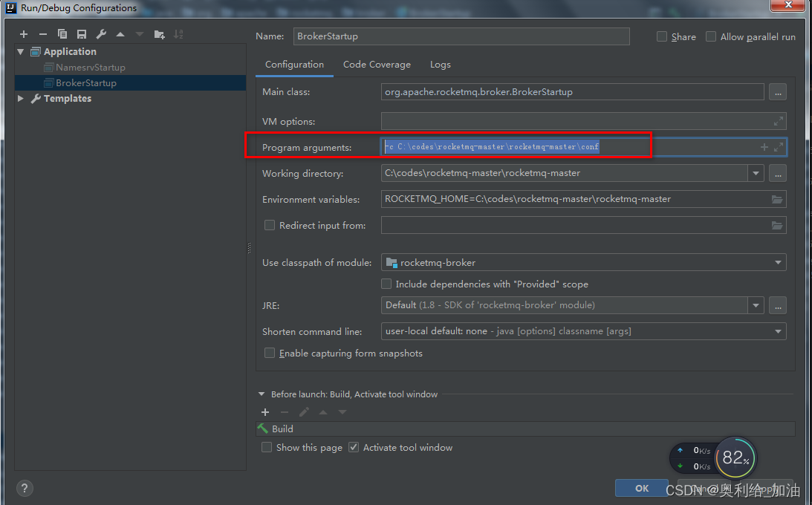Viewport: 812px width, 505px height.
Task: Create new folder for configurations
Action: coord(160,34)
